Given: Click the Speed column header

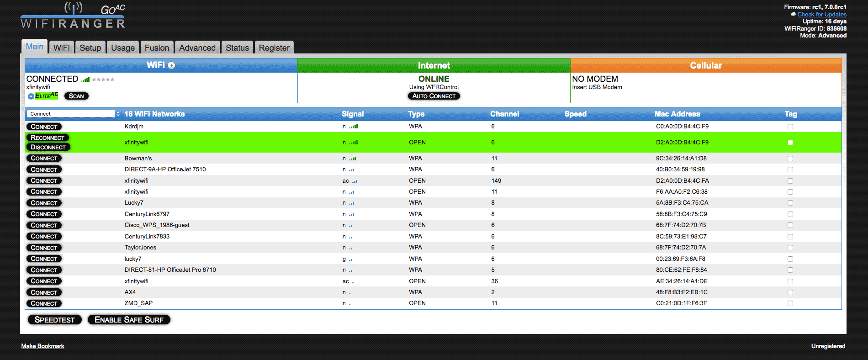Looking at the screenshot, I should click(x=575, y=114).
